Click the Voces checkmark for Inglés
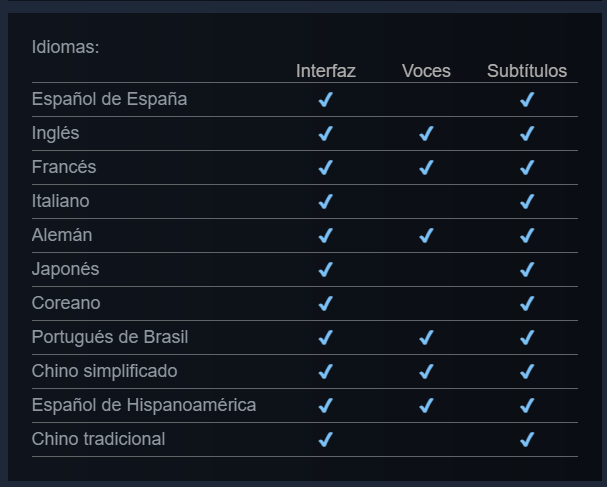The width and height of the screenshot is (607, 487). [x=426, y=134]
